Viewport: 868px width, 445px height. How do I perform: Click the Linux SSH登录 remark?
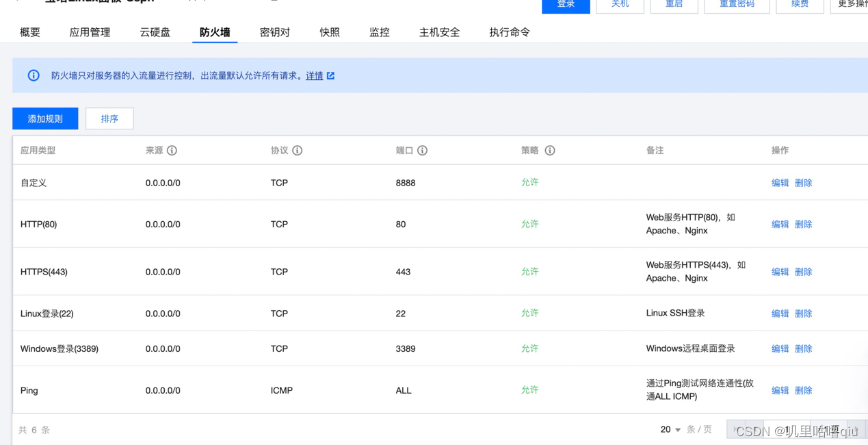click(675, 313)
